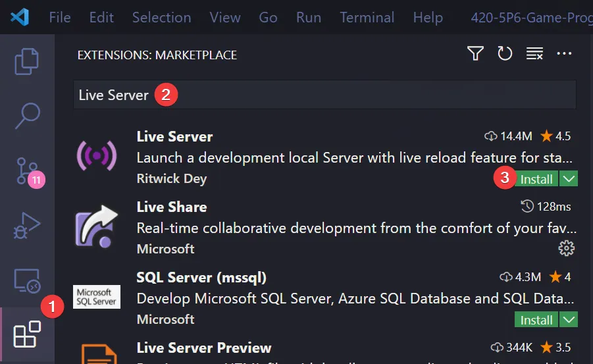Image resolution: width=593 pixels, height=364 pixels.
Task: Click the Live Server extension logo
Action: tap(97, 155)
